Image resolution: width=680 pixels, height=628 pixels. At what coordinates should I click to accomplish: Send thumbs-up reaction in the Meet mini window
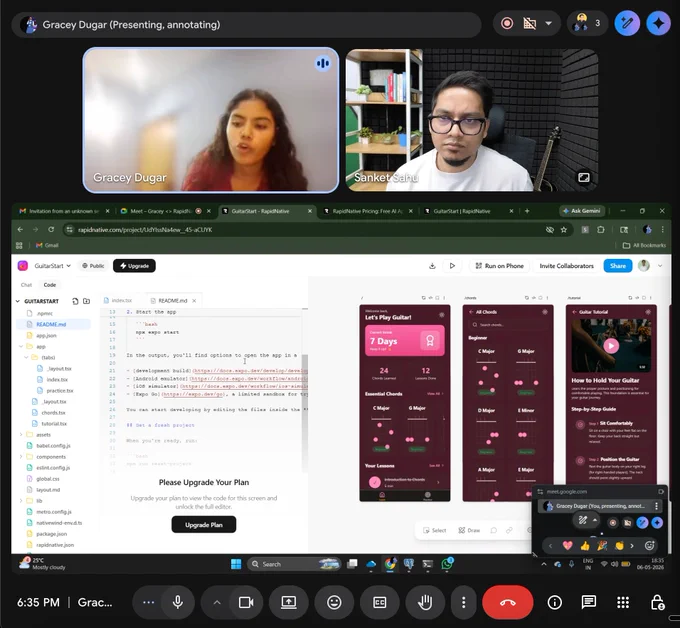pos(585,546)
